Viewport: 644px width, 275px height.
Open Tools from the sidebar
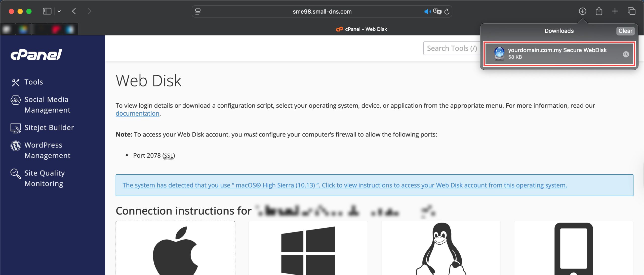click(x=33, y=82)
